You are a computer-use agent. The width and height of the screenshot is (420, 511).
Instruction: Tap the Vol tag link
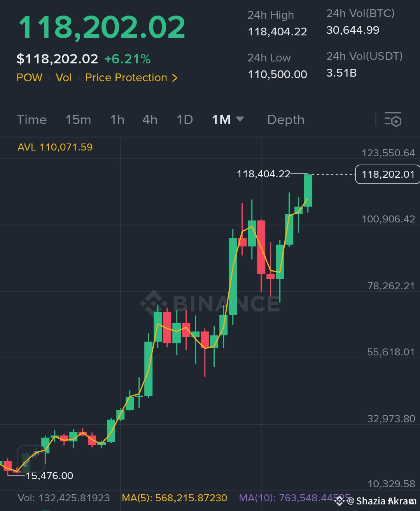(64, 77)
